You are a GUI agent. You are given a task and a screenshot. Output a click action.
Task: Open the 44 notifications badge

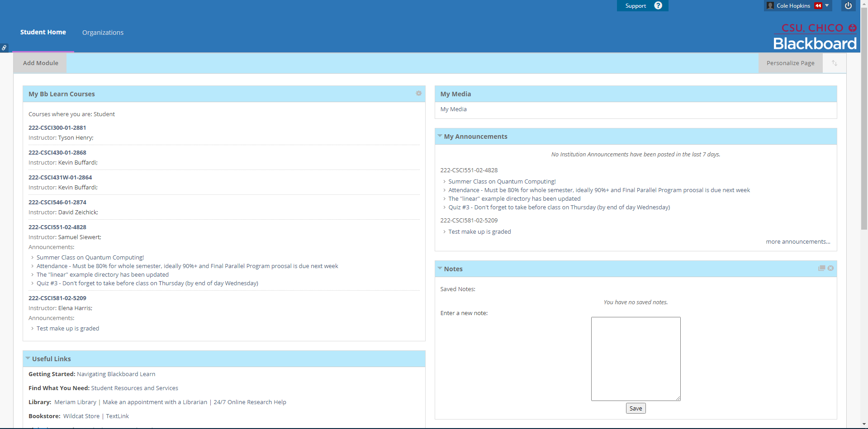[818, 5]
